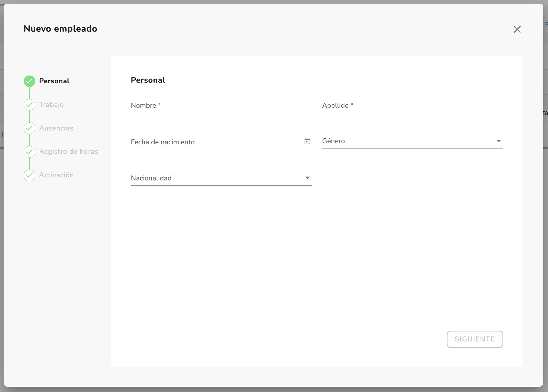Go to the Ausencias step label
Viewport: 548px width, 392px height.
(56, 128)
